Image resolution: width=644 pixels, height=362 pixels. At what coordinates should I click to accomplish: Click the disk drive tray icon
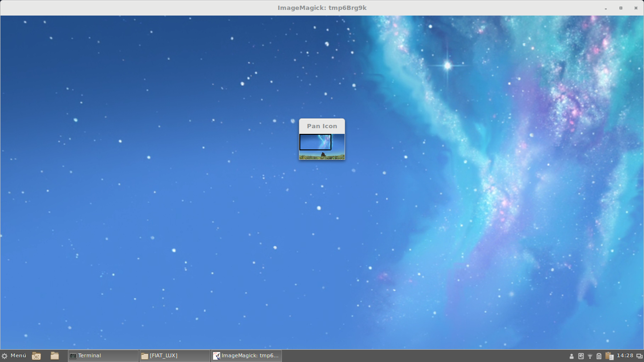pos(581,356)
